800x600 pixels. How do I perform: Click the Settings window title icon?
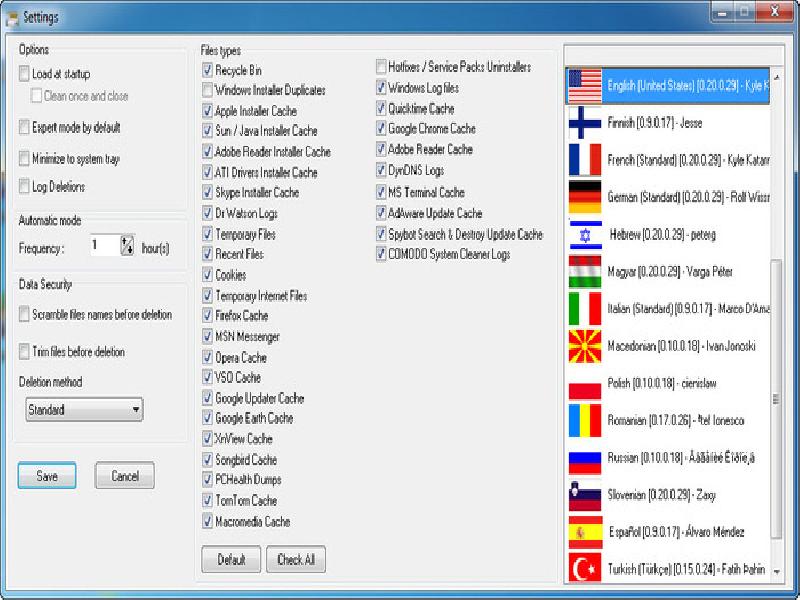tap(12, 19)
